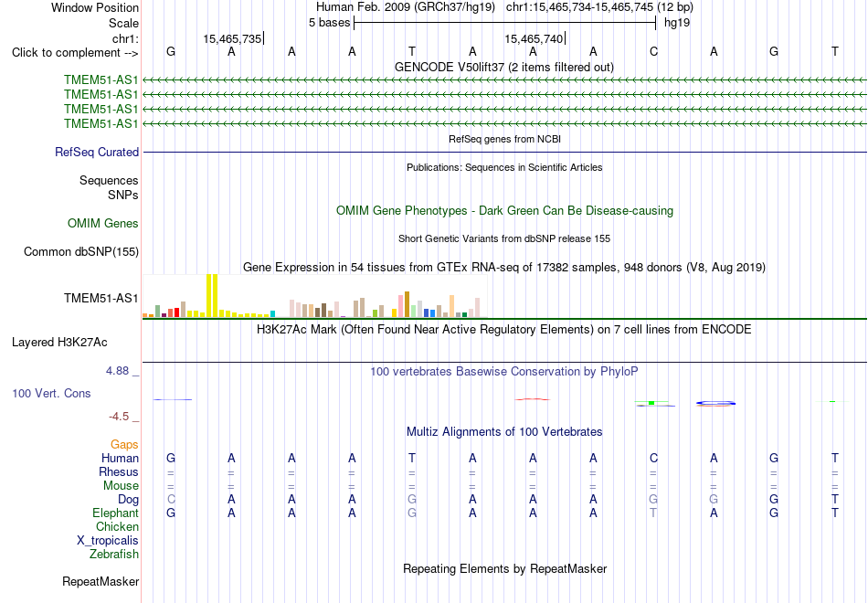The height and width of the screenshot is (603, 868).
Task: Open Publications: Sequences in Scientific Articles title
Action: 504,167
